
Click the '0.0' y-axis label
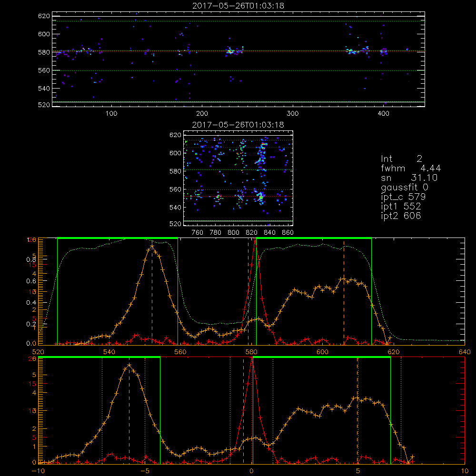[x=31, y=343]
